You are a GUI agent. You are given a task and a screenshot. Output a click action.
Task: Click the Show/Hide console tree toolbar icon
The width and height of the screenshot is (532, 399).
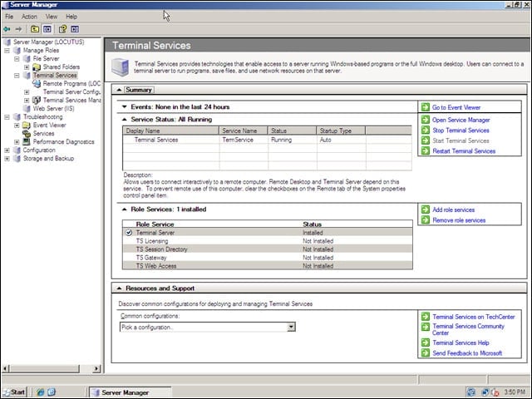[x=47, y=29]
